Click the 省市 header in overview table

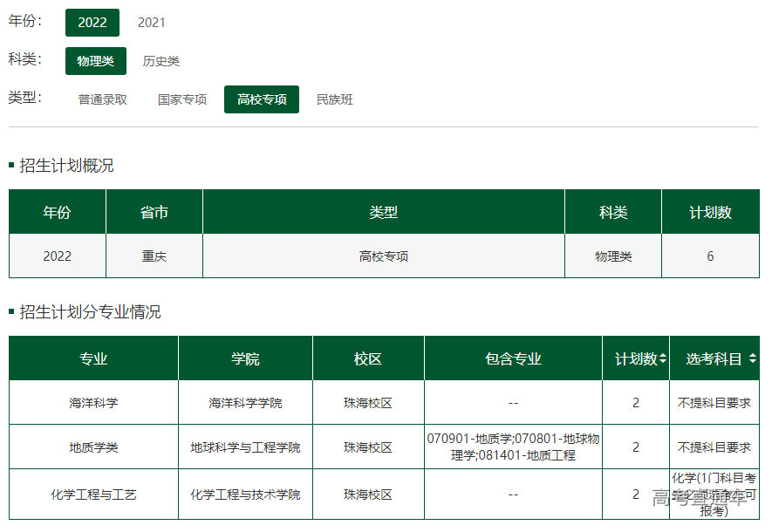(x=154, y=212)
